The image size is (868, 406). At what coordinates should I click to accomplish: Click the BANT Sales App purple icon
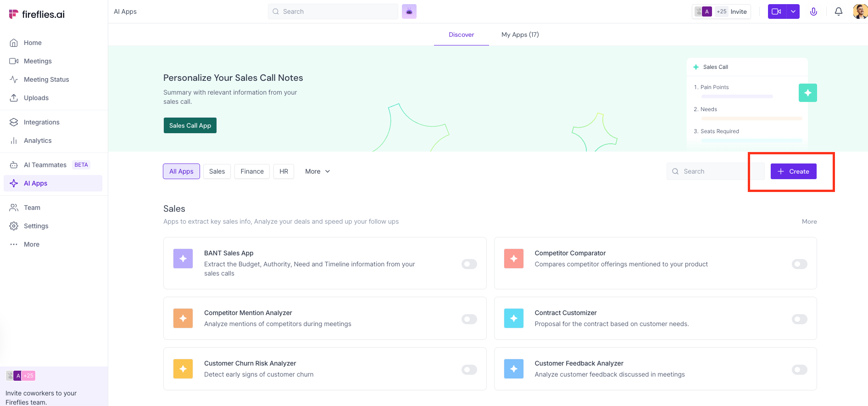click(183, 259)
